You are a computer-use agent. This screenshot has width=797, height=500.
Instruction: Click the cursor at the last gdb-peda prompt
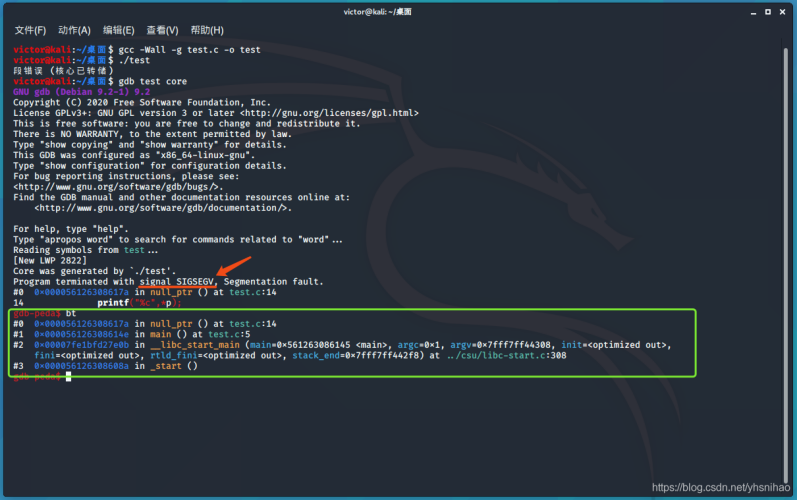point(68,377)
